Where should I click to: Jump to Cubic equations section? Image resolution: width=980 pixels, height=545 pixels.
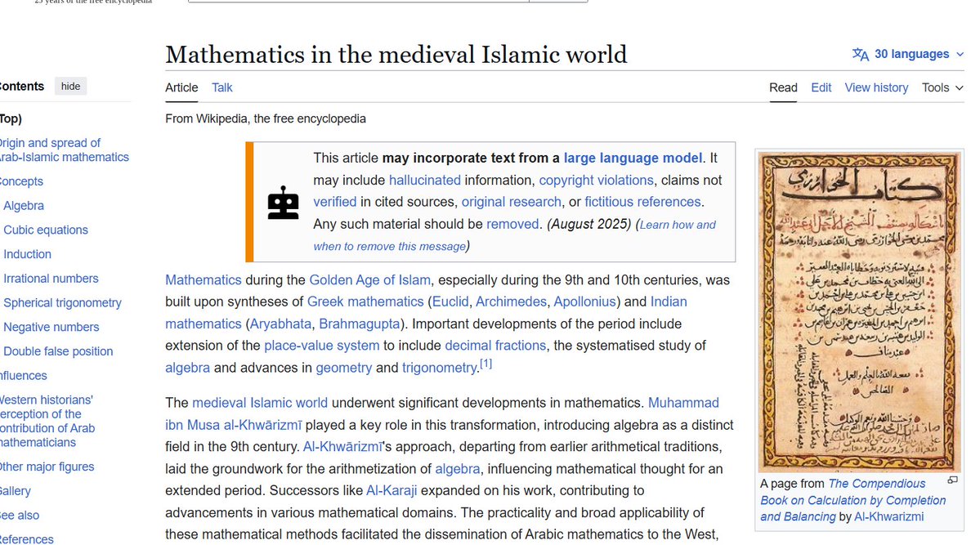point(46,230)
